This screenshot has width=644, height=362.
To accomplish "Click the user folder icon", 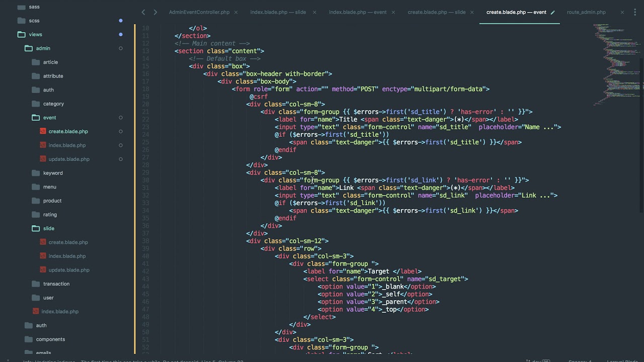I will tap(35, 298).
